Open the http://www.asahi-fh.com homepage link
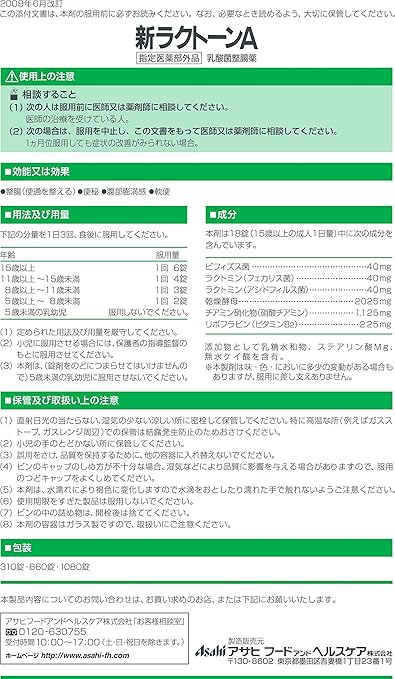Screen dimensions: 395x679 85,655
